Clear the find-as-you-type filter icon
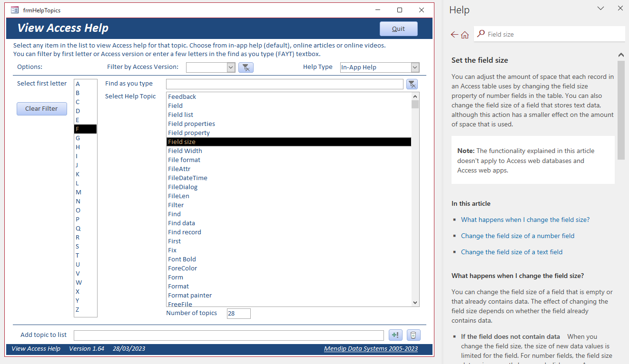Viewport: 629px width, 364px height. 412,84
